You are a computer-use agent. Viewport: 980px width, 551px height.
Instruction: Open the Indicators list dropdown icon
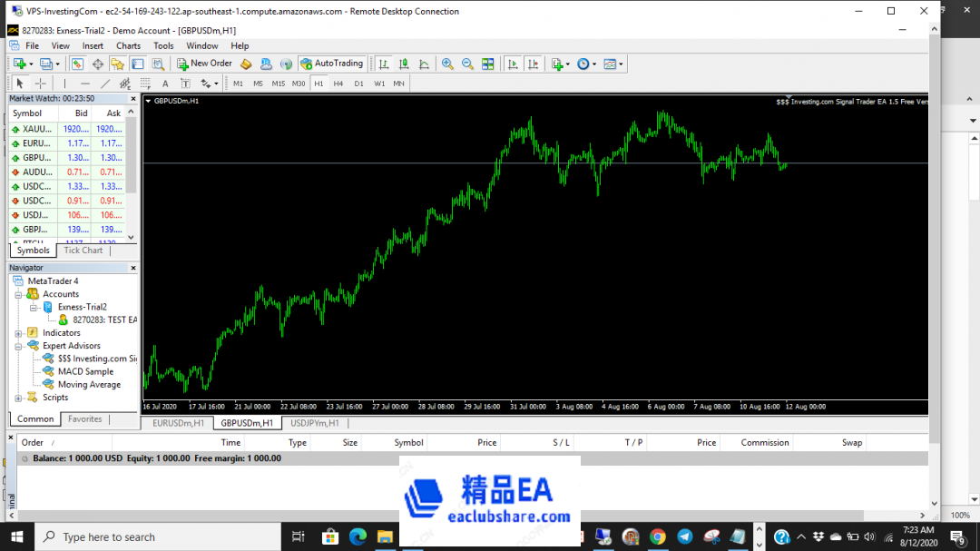pyautogui.click(x=560, y=64)
